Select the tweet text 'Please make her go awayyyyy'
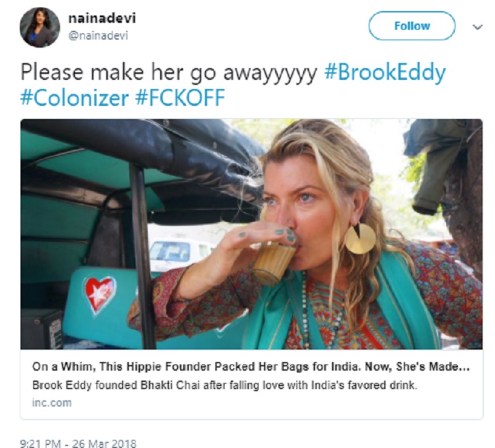 point(169,72)
